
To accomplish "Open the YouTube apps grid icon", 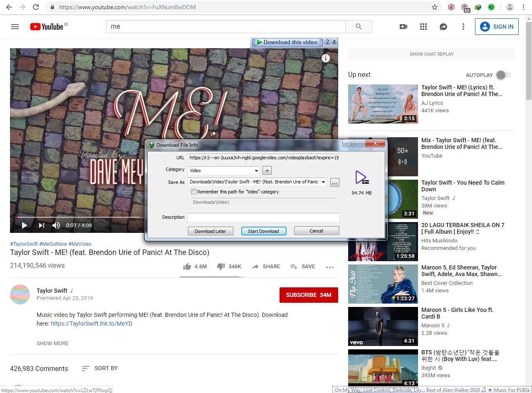I will (x=423, y=27).
